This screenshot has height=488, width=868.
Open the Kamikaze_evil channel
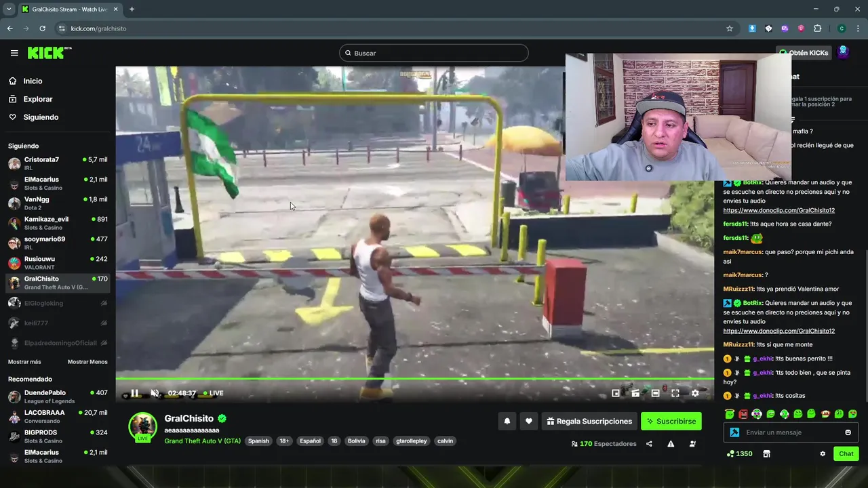click(x=58, y=223)
